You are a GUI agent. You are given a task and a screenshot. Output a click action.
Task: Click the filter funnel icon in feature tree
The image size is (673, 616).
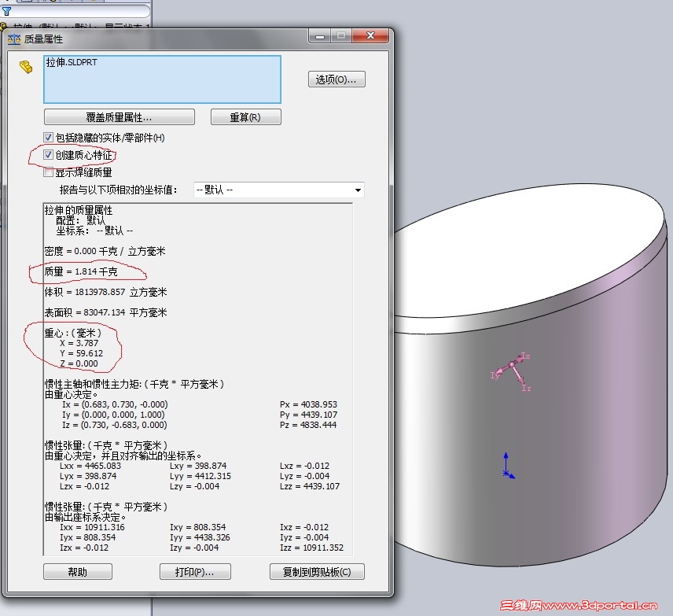6,11
